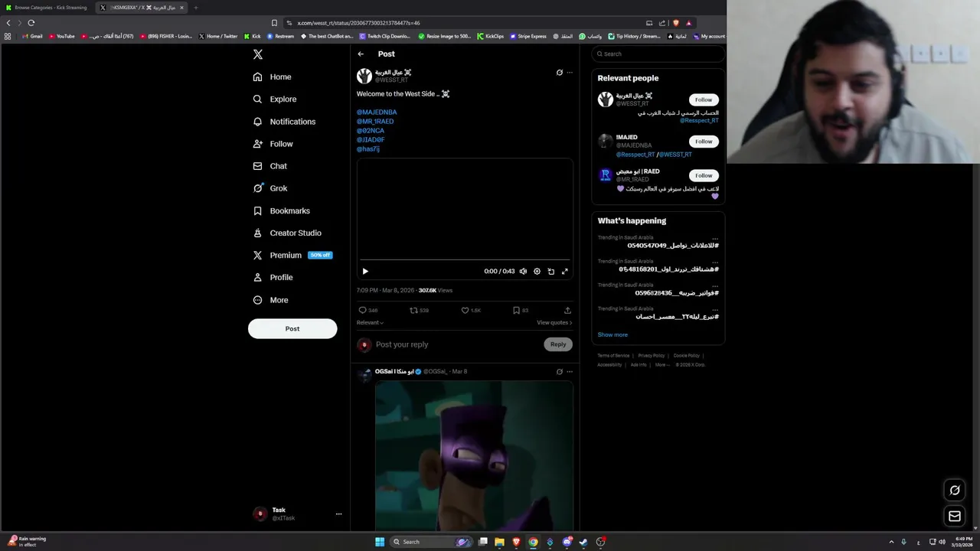
Task: Expand the video to fullscreen
Action: 565,271
